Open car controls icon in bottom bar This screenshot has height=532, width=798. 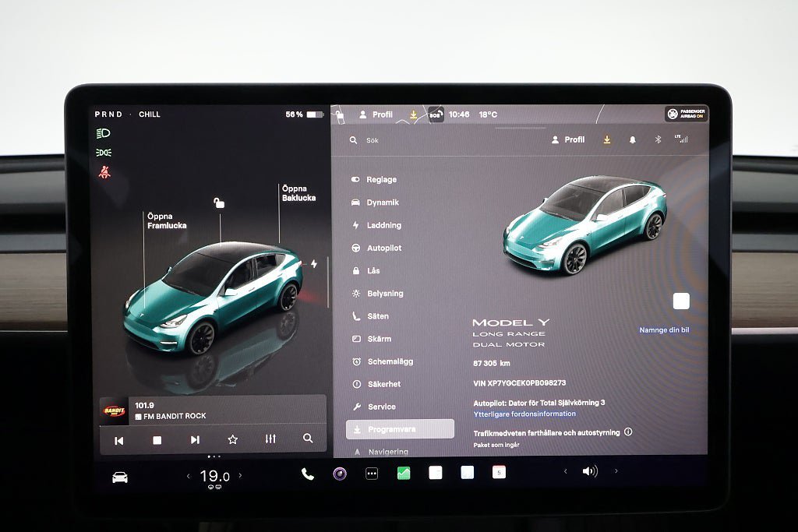pos(120,477)
